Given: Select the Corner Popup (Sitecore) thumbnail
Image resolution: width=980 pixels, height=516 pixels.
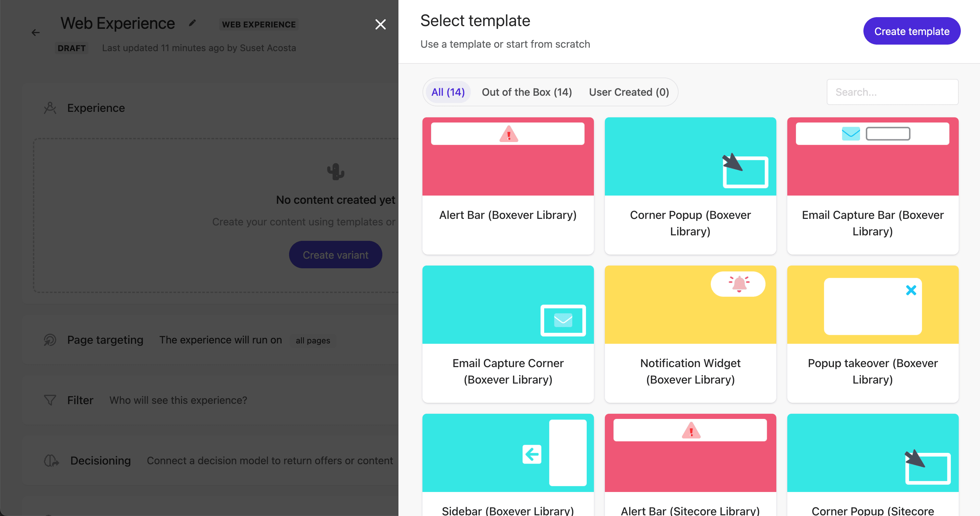Looking at the screenshot, I should pos(873,453).
